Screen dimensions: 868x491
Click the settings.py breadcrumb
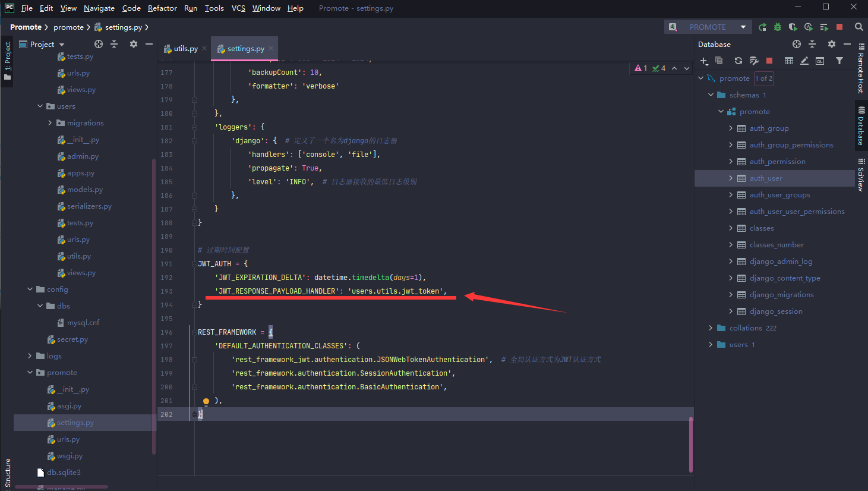pos(123,27)
